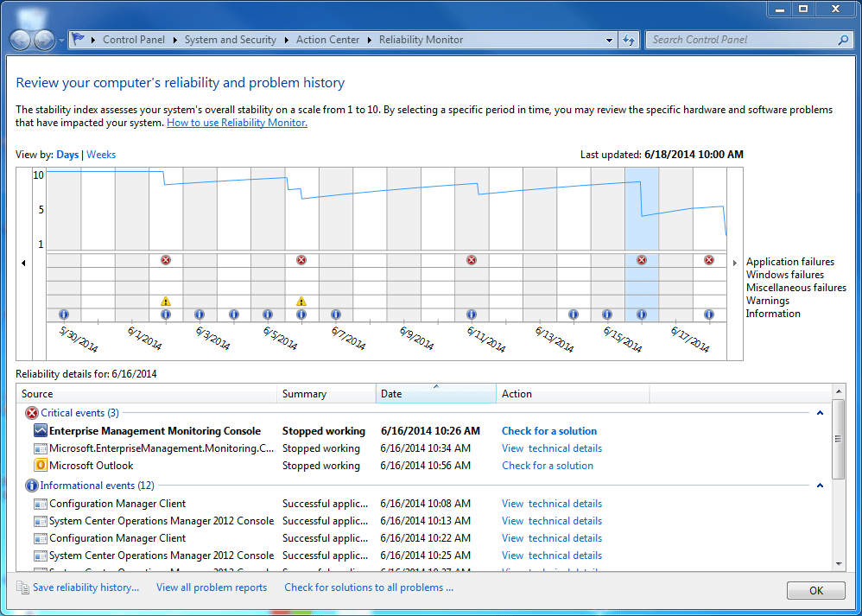Screen dimensions: 862x616
Task: Click the flag icon in the address bar
Action: tap(78, 39)
